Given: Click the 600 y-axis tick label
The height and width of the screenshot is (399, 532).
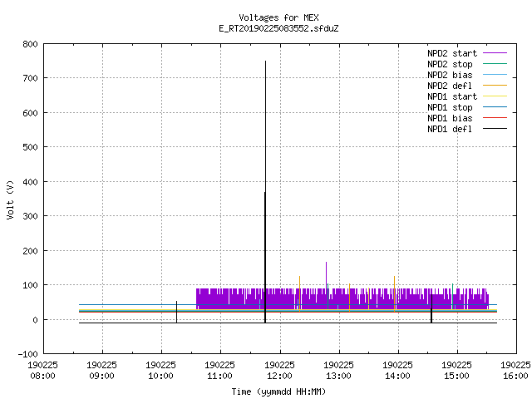Looking at the screenshot, I should [x=30, y=113].
